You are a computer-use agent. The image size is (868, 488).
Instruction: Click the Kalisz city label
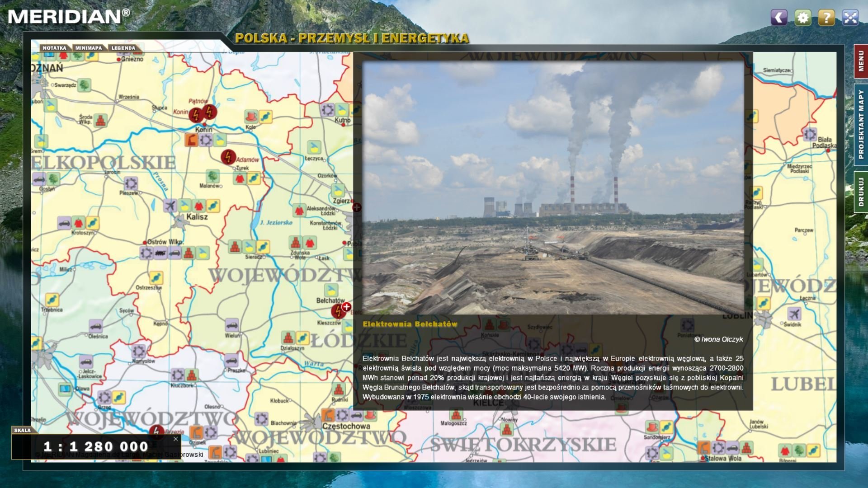tap(197, 217)
